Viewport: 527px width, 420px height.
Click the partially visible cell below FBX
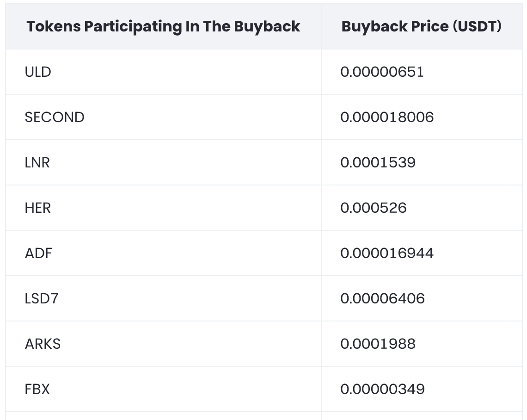pyautogui.click(x=163, y=416)
